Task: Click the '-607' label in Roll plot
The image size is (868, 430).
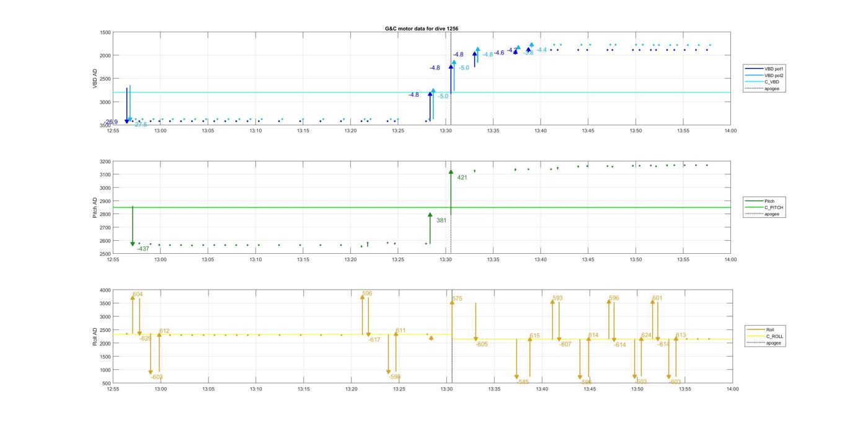Action: (x=565, y=344)
